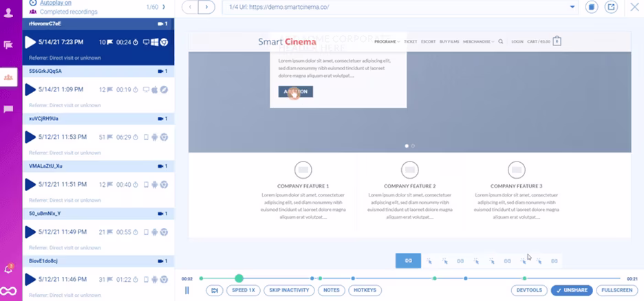This screenshot has width=644, height=301.
Task: Select recording session xuVCjRH9Ua header
Action: pos(98,119)
